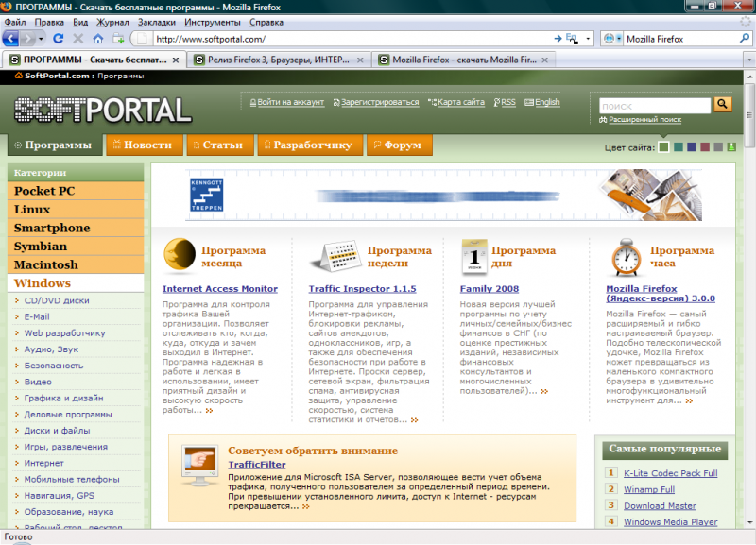
Task: Open the Pocket PC category
Action: (76, 191)
